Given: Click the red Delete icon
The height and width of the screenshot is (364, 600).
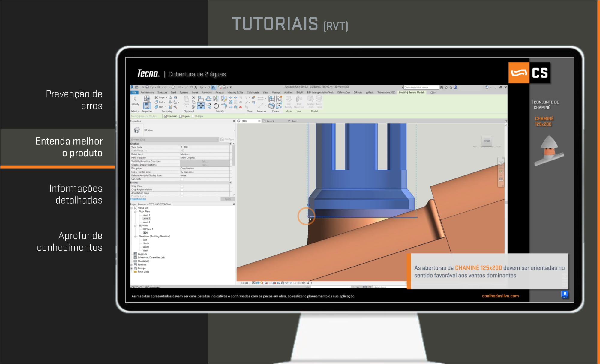Looking at the screenshot, I should 241,107.
